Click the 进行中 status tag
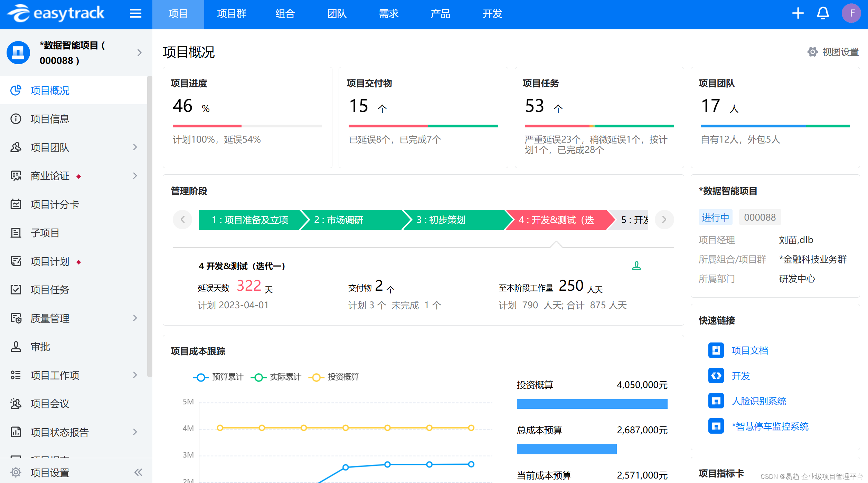This screenshot has height=483, width=868. click(x=715, y=217)
